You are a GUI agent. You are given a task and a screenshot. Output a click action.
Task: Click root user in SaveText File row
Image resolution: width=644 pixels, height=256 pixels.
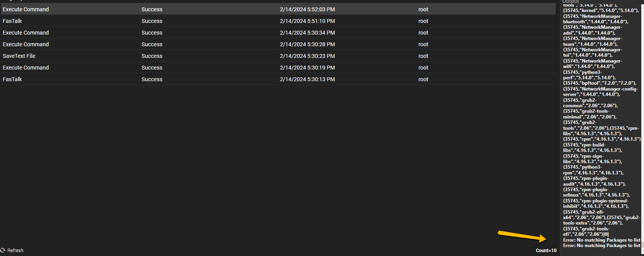click(423, 56)
